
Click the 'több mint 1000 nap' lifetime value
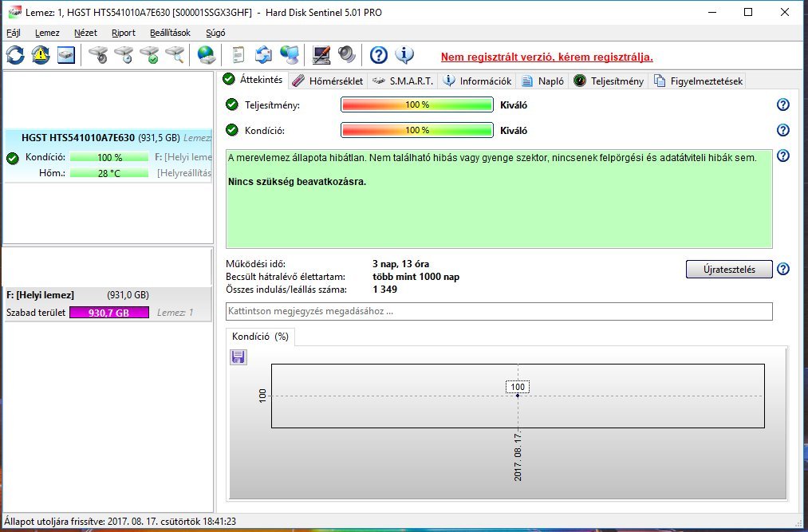(x=416, y=277)
